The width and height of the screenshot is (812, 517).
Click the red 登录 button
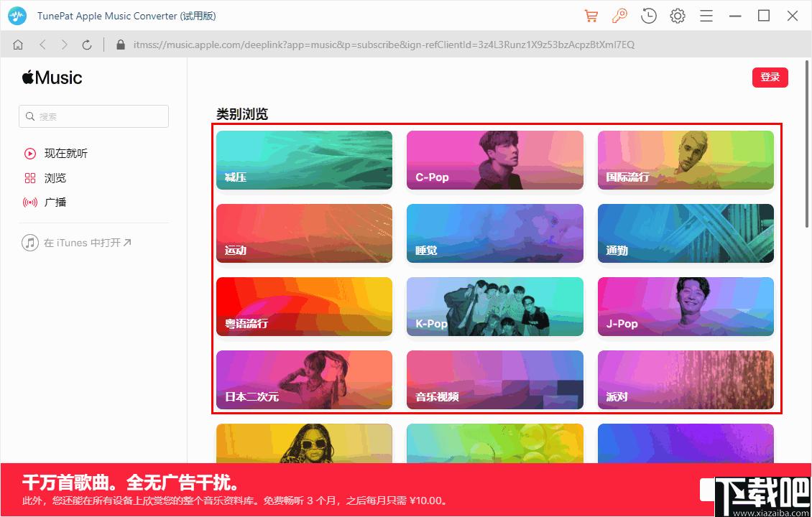coord(770,77)
